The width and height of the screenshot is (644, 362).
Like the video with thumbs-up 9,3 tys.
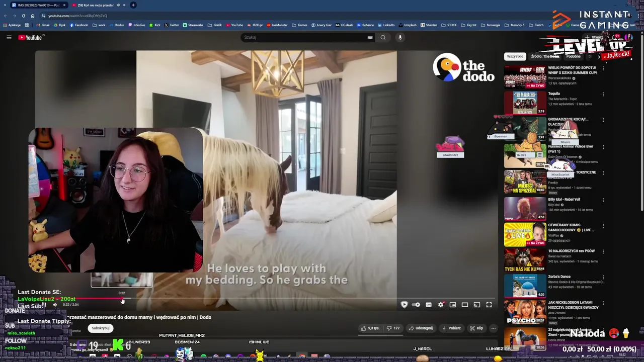point(370,328)
